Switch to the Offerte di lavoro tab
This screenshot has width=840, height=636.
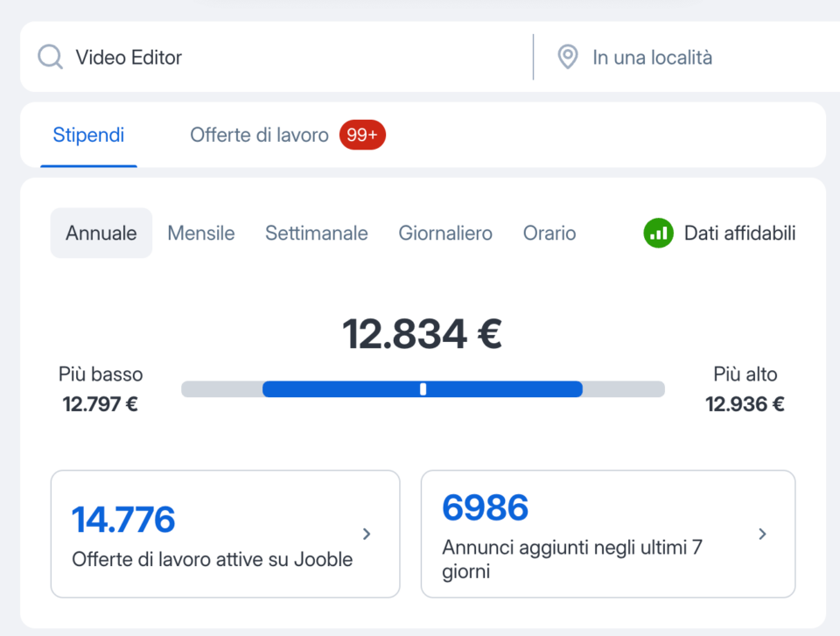point(259,136)
